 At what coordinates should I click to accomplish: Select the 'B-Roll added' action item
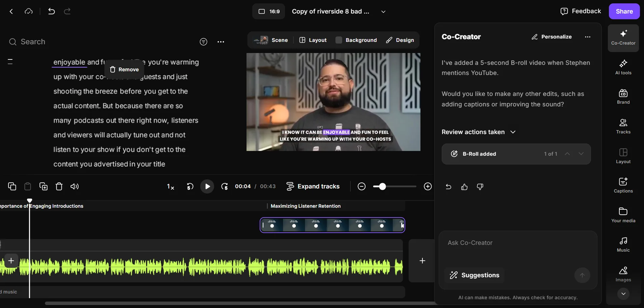(516, 154)
